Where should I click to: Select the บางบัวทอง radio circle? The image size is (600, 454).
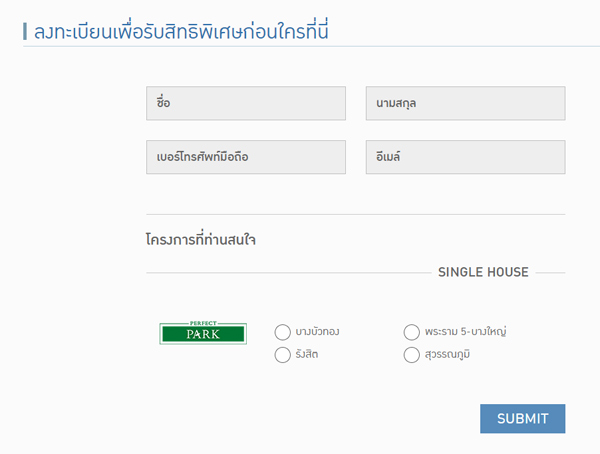coord(282,332)
